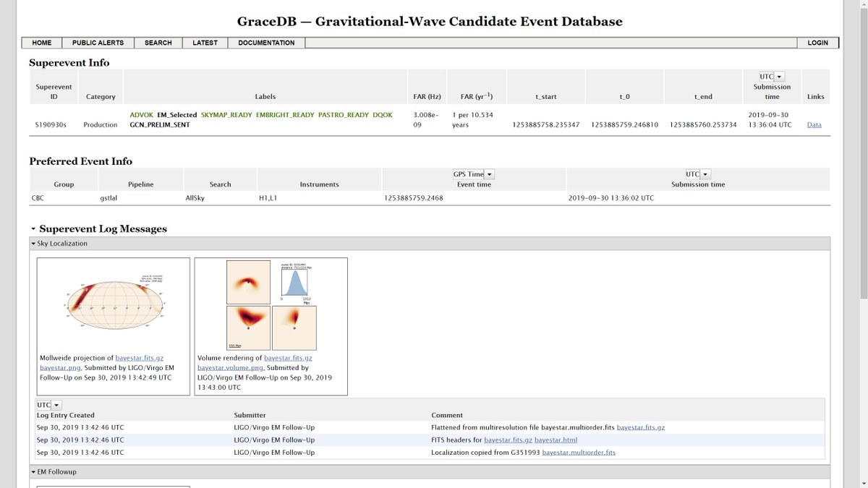This screenshot has width=868, height=488.
Task: Open the bayestar.png link
Action: (60, 368)
